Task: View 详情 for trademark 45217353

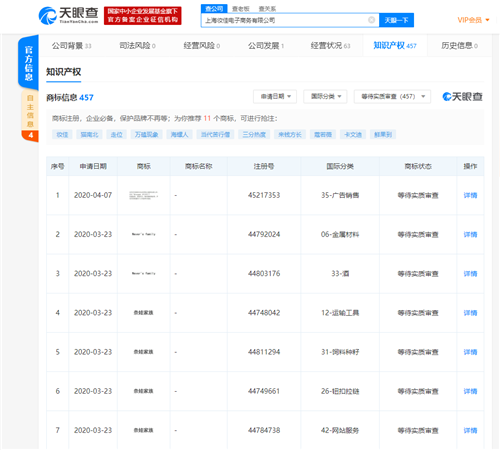Action: coord(470,195)
